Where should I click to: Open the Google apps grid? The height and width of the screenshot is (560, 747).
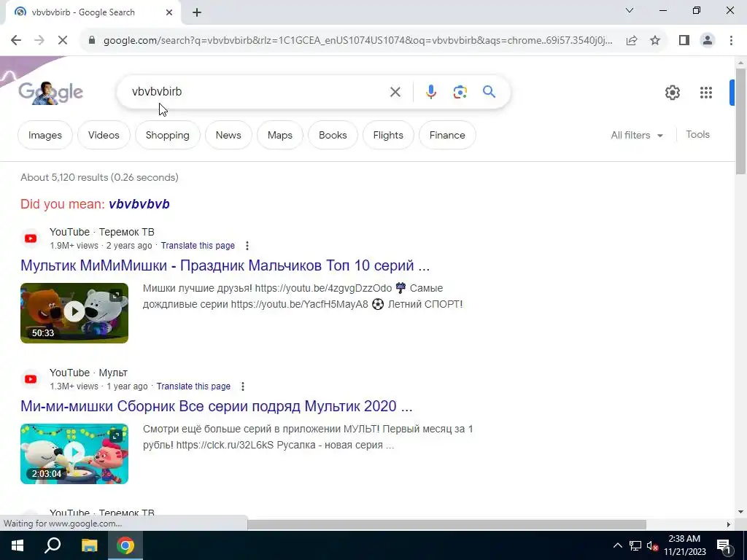[x=706, y=93]
